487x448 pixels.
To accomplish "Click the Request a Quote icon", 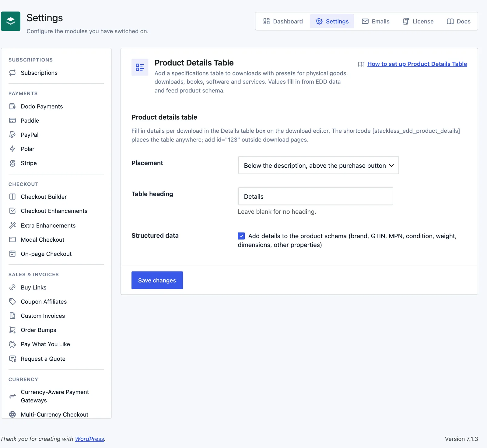I will pos(12,359).
